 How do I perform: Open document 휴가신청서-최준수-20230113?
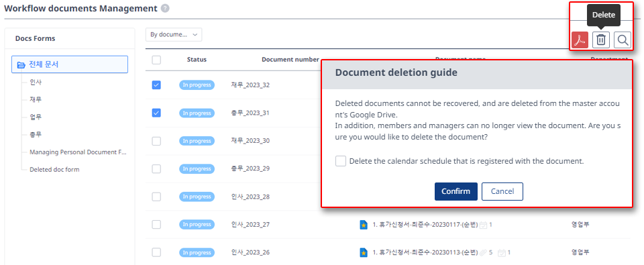tap(425, 252)
